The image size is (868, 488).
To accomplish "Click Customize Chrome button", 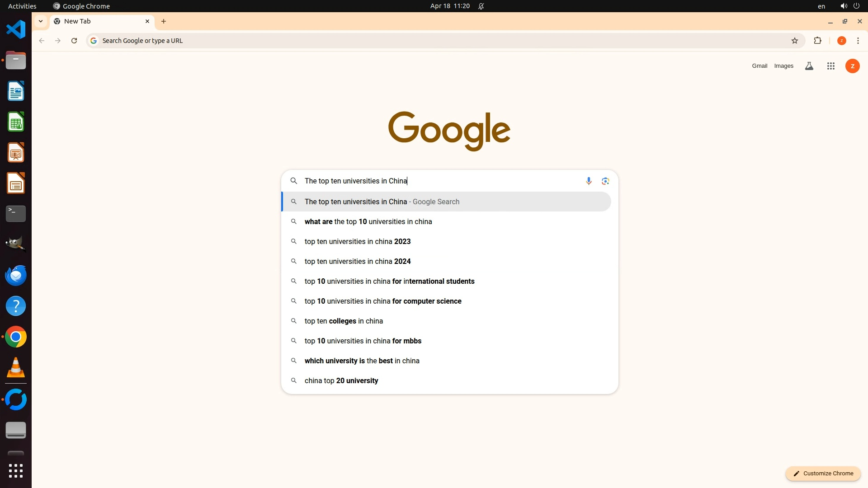I will [823, 473].
